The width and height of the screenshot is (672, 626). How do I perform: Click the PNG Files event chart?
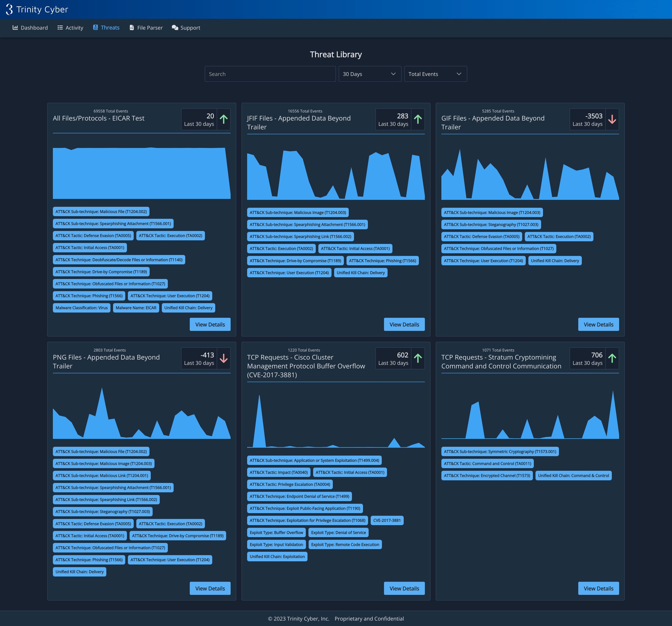[142, 413]
